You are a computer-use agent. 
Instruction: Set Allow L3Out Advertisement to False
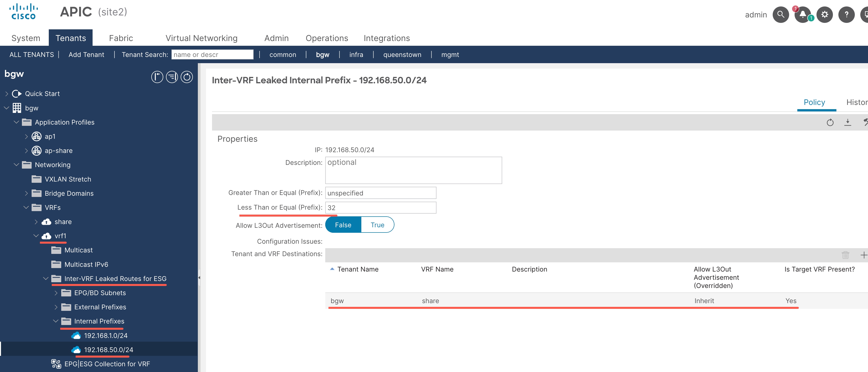(343, 225)
